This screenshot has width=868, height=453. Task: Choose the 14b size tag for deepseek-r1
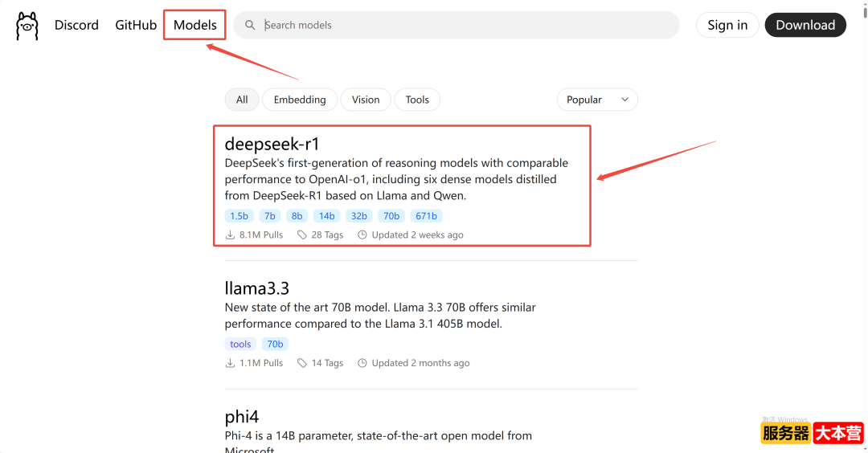click(326, 216)
